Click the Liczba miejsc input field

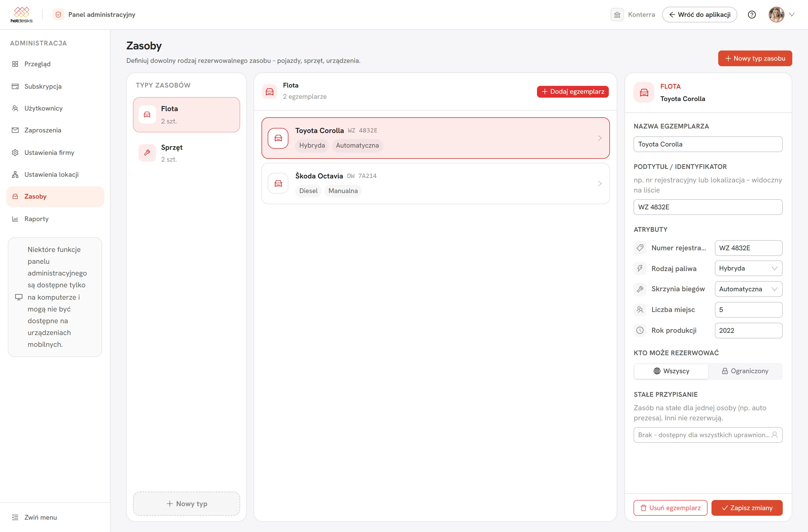click(x=748, y=309)
